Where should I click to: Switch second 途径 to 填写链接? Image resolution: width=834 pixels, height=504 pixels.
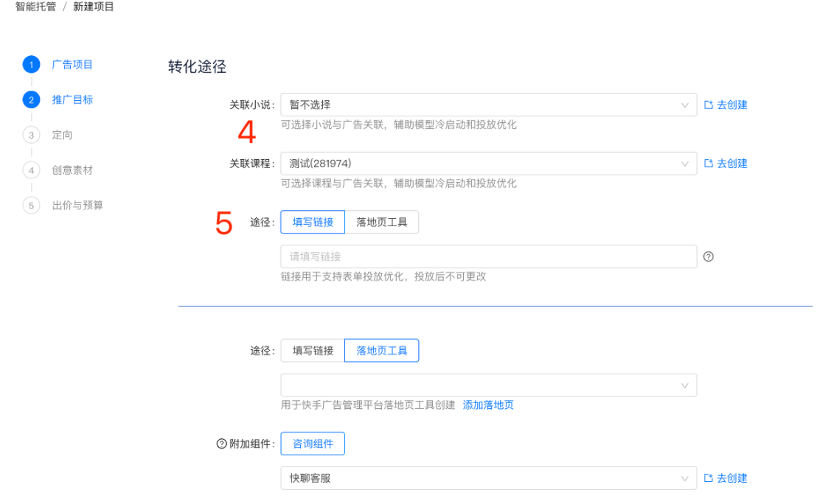312,350
